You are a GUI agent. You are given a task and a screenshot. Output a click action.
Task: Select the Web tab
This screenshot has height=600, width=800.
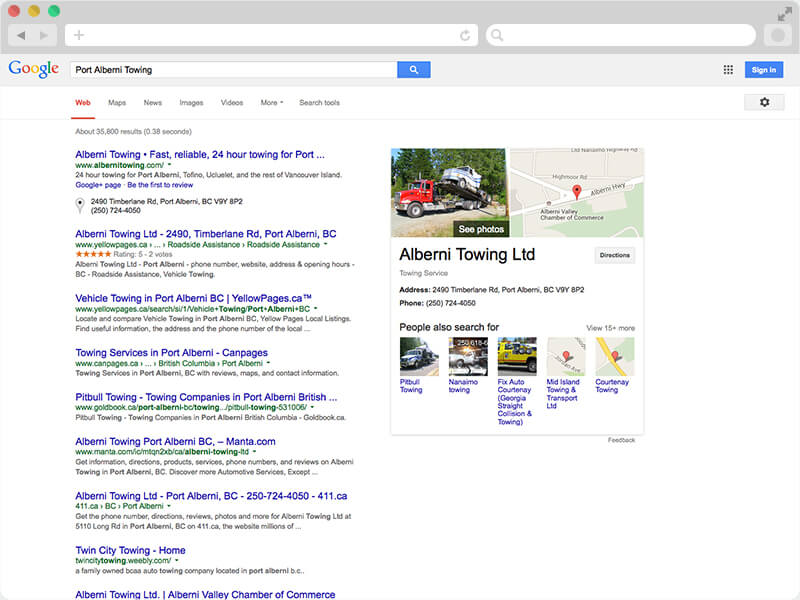click(x=83, y=103)
